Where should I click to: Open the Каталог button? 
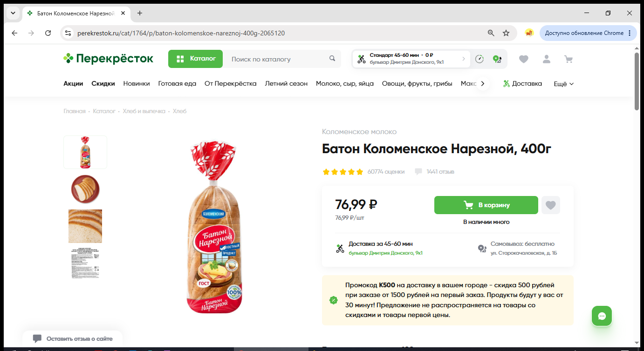(x=195, y=59)
